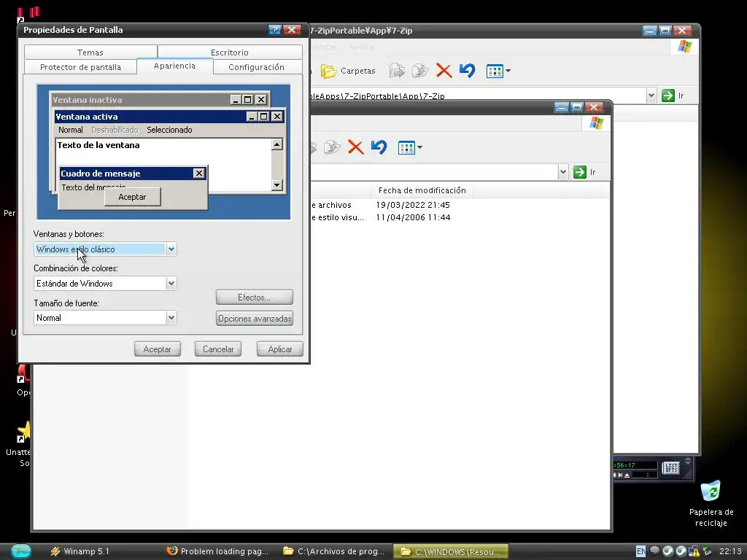Click Fecha de modificación column header
747x560 pixels.
422,190
